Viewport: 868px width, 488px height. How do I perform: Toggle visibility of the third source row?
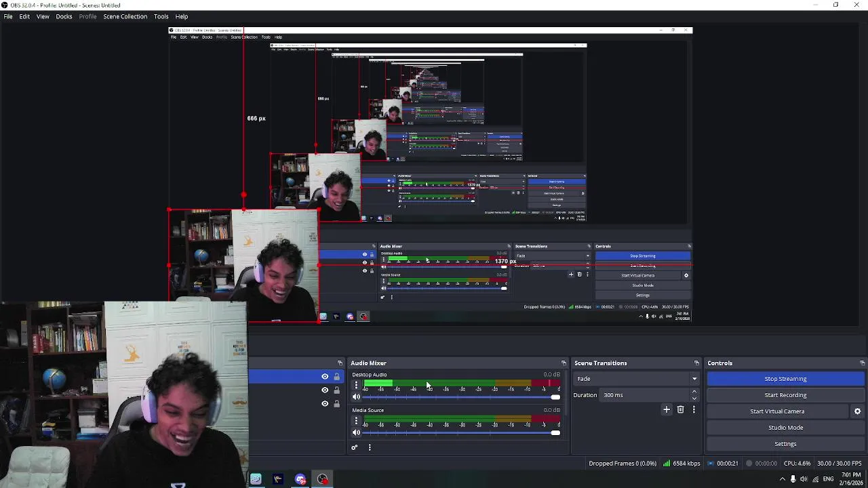click(325, 404)
